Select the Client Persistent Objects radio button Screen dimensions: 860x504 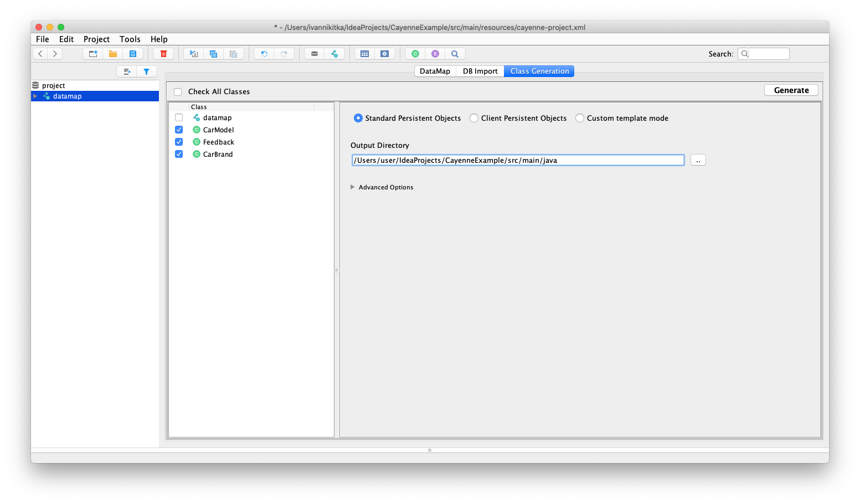point(474,118)
